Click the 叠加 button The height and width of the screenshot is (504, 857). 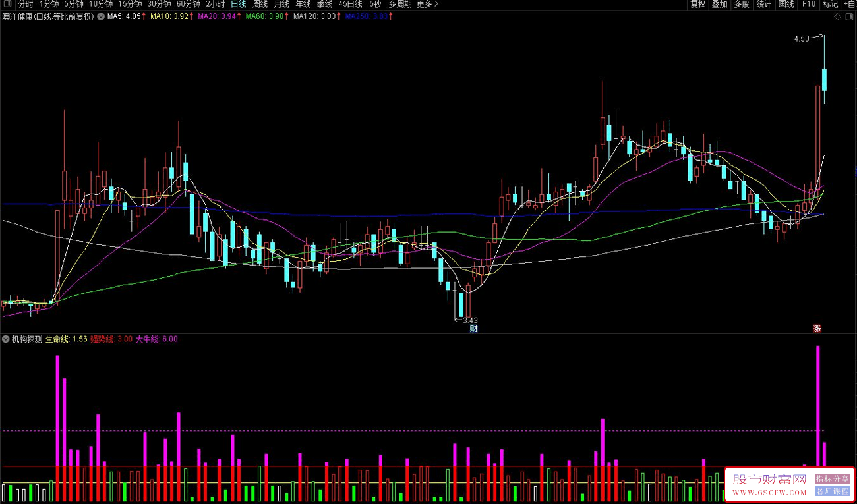(720, 4)
